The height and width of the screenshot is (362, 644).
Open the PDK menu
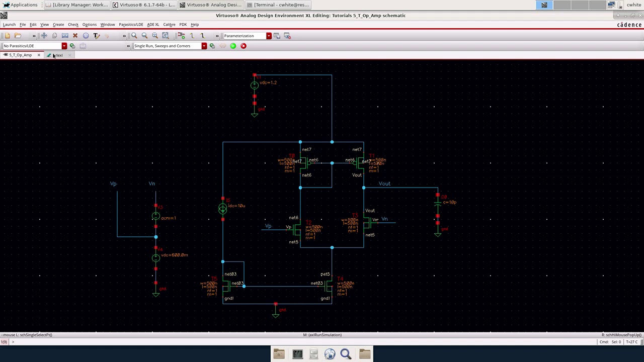coord(183,24)
